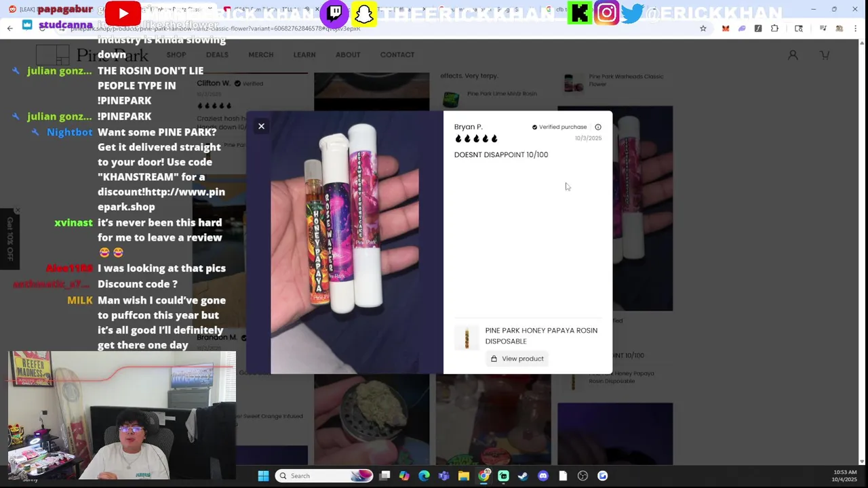Click the large review photo of three vape tubes

344,242
